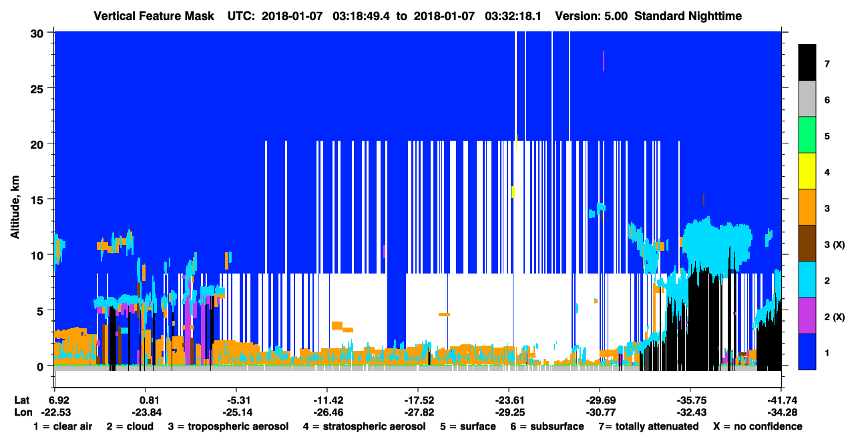Click the longitude value -27.82
This screenshot has height=445, width=868.
click(418, 412)
